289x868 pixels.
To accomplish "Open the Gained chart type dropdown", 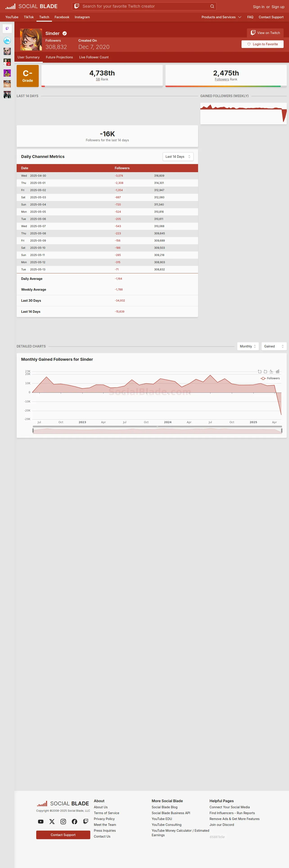I will click(x=274, y=346).
